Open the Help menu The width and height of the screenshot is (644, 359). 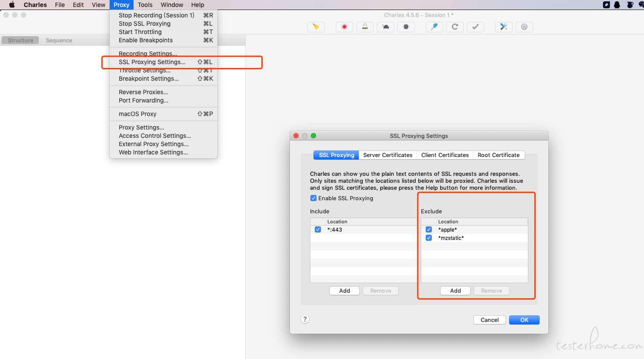[198, 5]
